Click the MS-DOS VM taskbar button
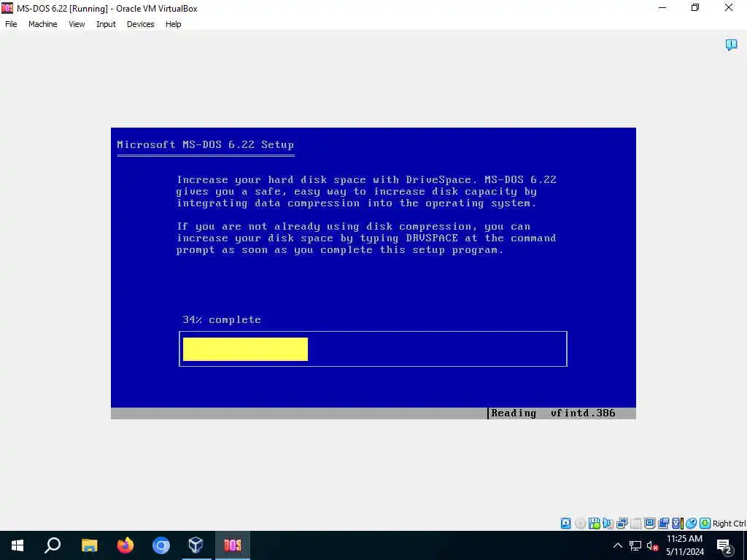 [233, 545]
